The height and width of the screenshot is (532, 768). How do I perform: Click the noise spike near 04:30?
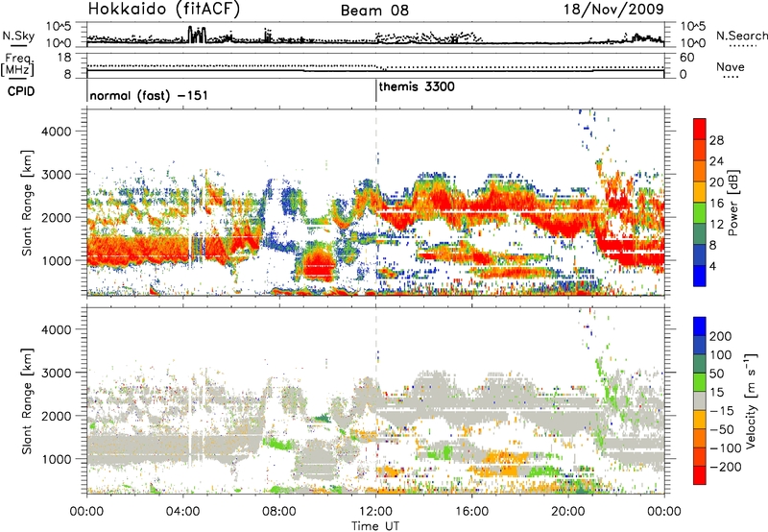(x=197, y=35)
